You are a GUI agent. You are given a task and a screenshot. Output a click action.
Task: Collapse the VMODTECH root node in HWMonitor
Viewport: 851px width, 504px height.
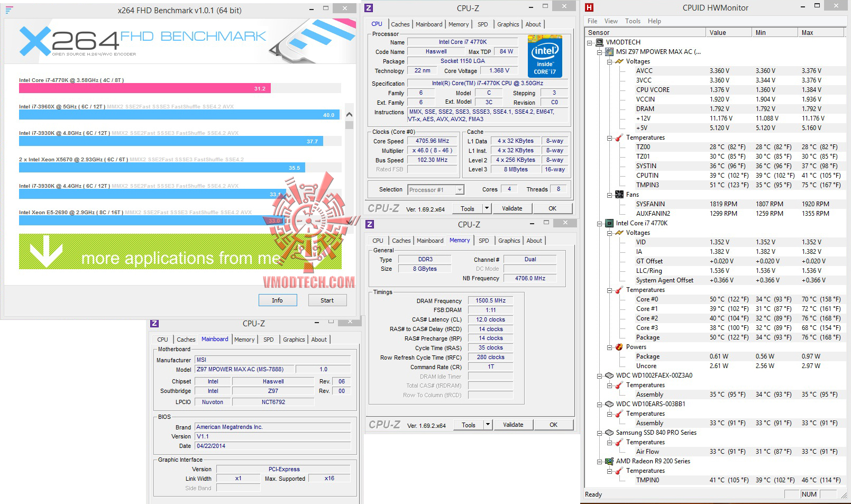coord(590,43)
